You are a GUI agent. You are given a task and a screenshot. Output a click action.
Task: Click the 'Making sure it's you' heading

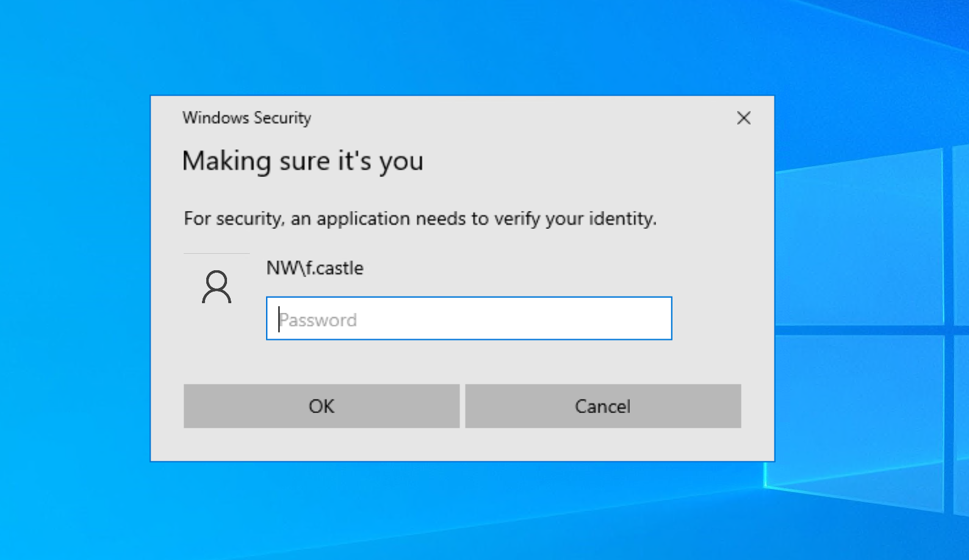click(x=303, y=162)
